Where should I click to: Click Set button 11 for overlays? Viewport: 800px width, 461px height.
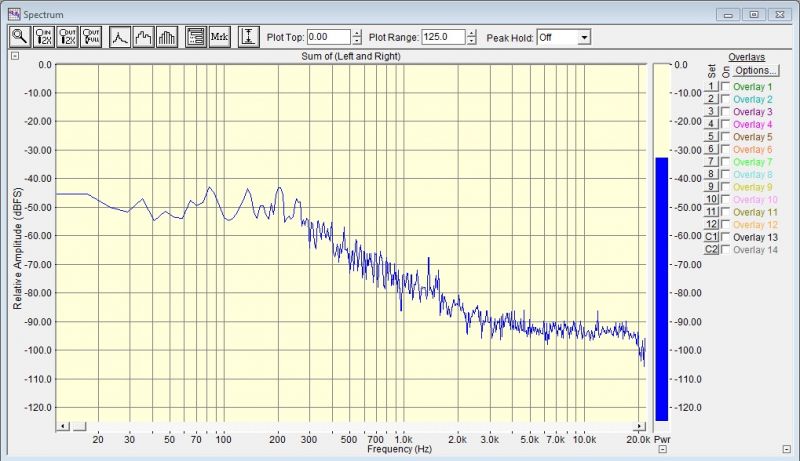(x=711, y=212)
